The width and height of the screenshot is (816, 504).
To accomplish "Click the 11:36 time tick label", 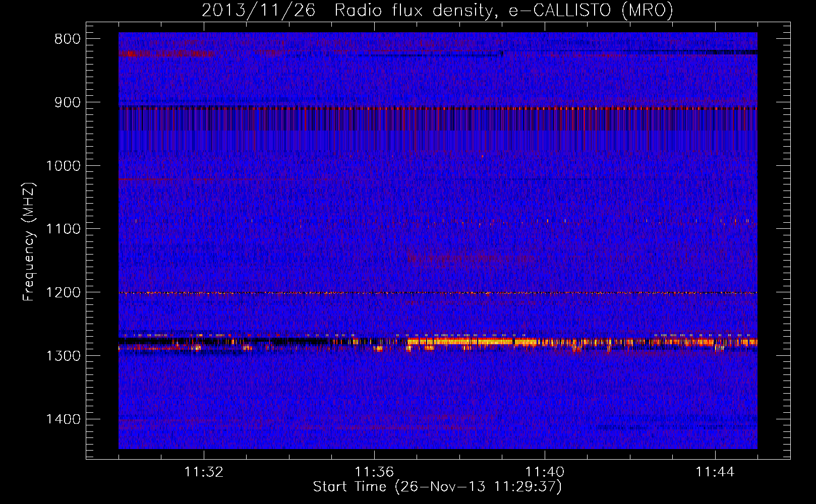I will click(374, 472).
